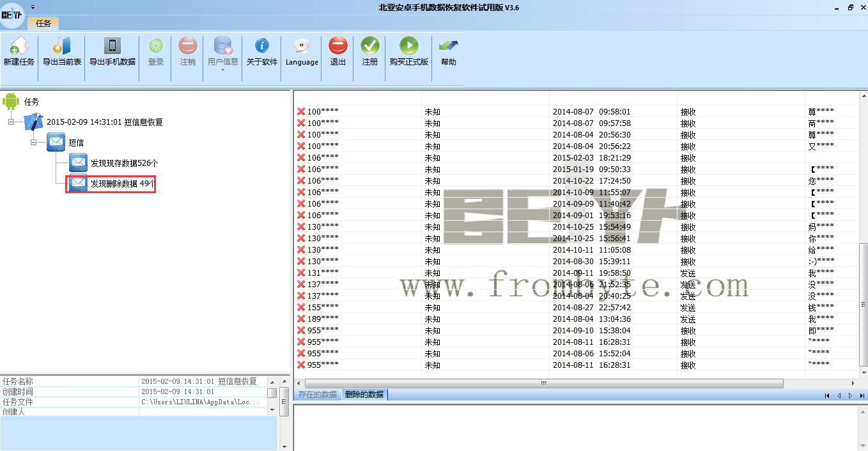This screenshot has height=451, width=868.
Task: Select the date cell 2014-09-01 19:53:16
Action: click(592, 216)
